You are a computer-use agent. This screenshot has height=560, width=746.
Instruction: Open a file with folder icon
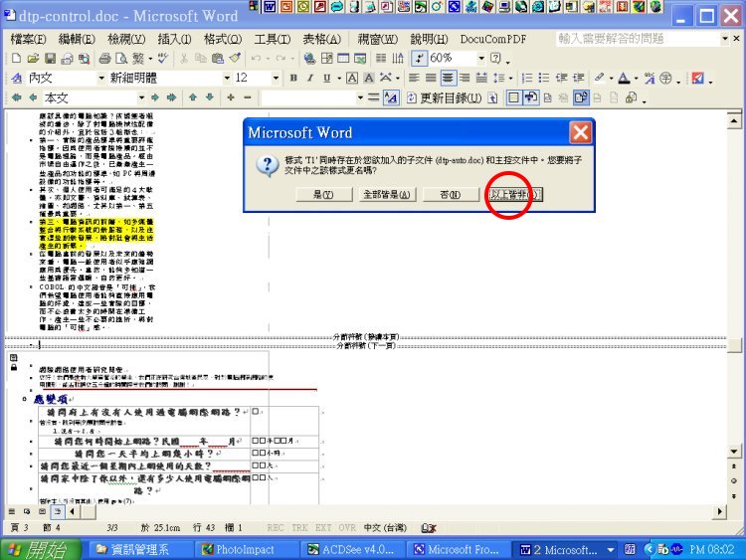click(33, 58)
